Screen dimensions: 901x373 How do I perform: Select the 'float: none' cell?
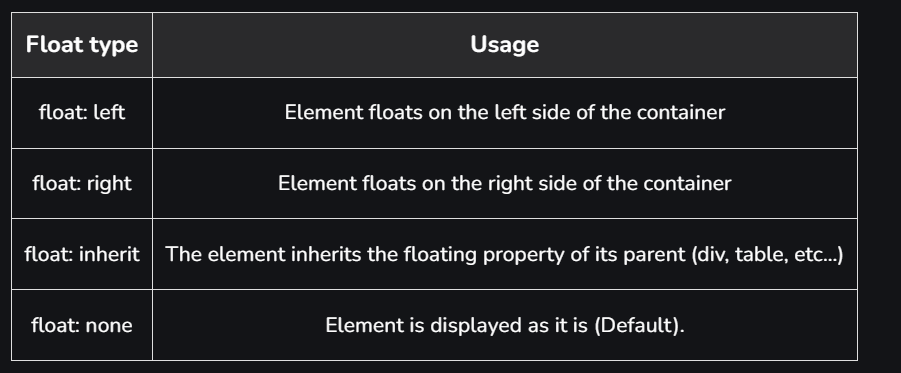tap(82, 325)
